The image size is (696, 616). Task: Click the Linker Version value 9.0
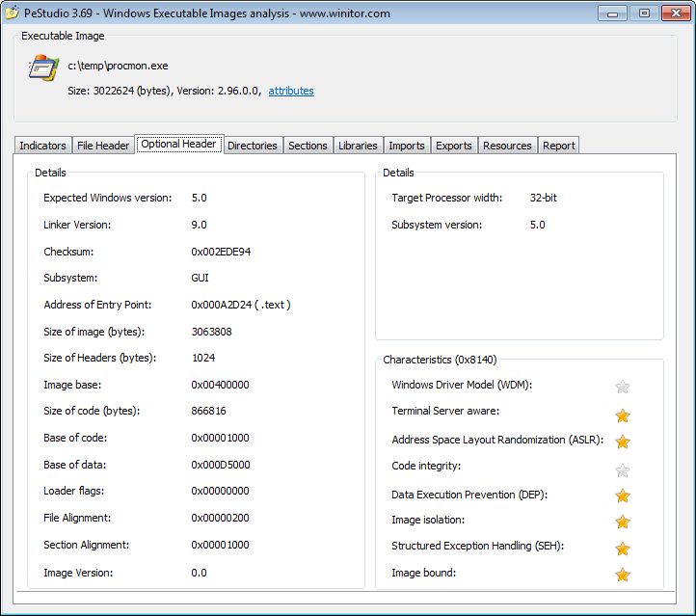click(x=199, y=225)
